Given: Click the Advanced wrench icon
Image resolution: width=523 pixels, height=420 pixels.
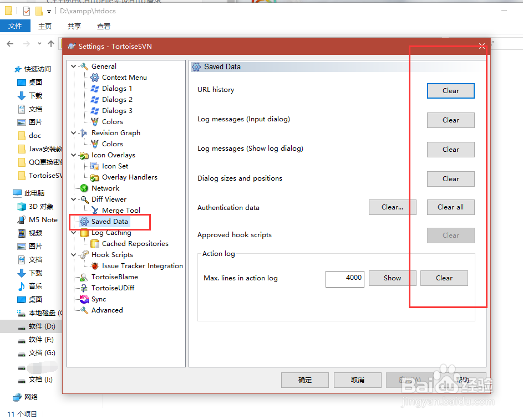Looking at the screenshot, I should coord(84,310).
